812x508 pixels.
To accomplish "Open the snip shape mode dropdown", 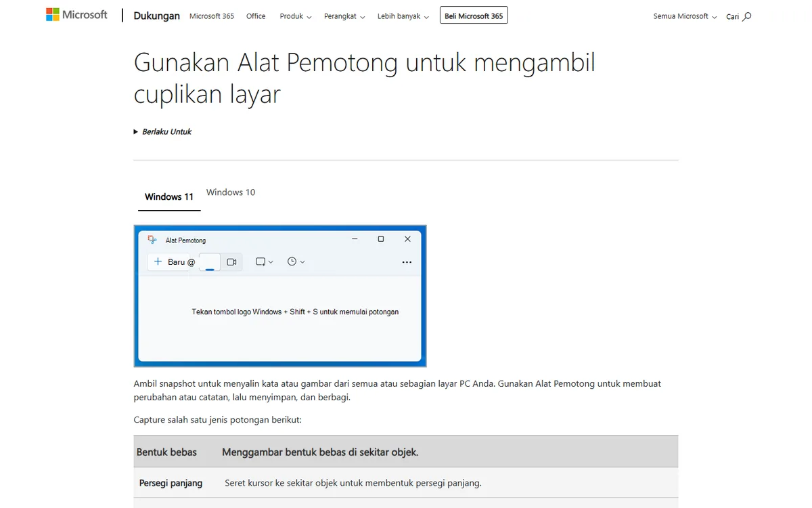I will 264,261.
